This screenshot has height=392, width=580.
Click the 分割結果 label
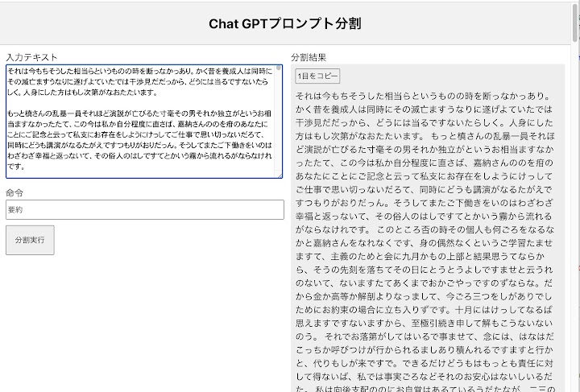pos(309,57)
